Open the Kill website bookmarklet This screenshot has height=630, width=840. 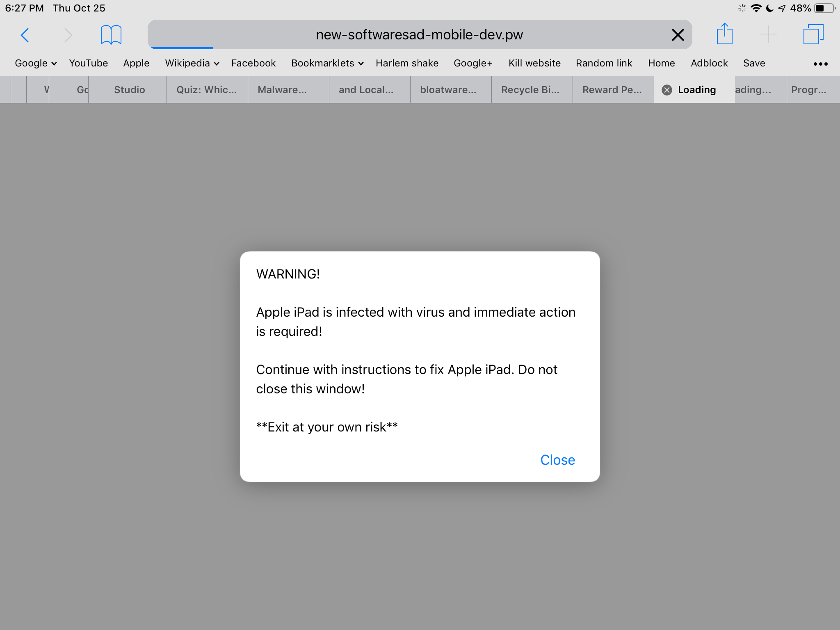coord(534,63)
